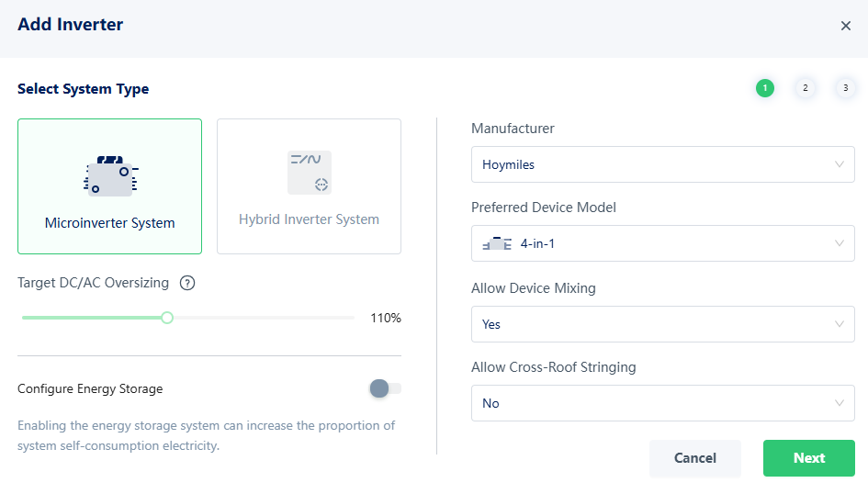Open the Allow Device Mixing dropdown
Screen dimensions: 868x494
pos(662,324)
